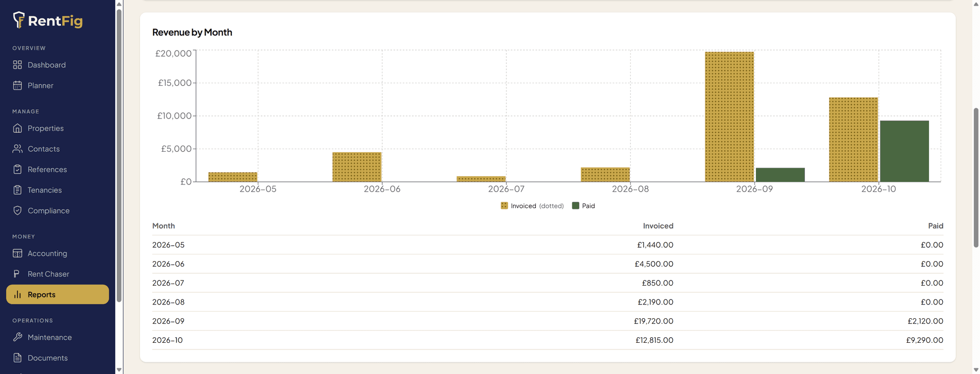The width and height of the screenshot is (980, 374).
Task: Click the Planner calendar icon
Action: (x=17, y=85)
